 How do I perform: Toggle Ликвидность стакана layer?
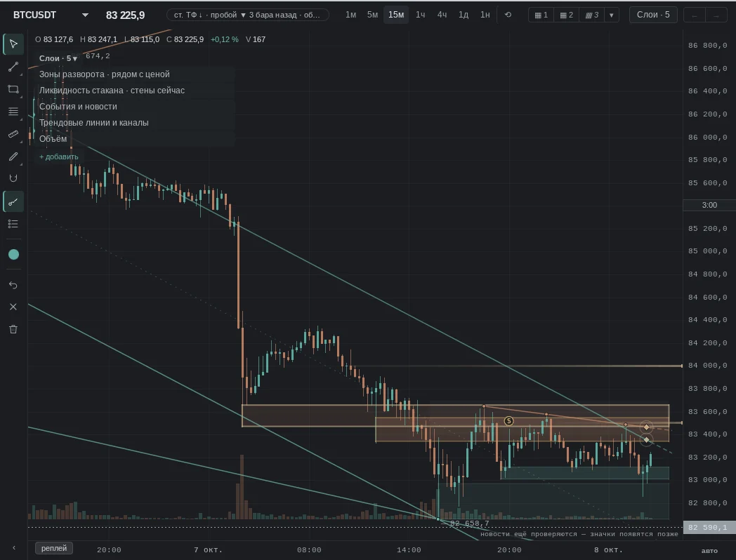click(x=135, y=90)
